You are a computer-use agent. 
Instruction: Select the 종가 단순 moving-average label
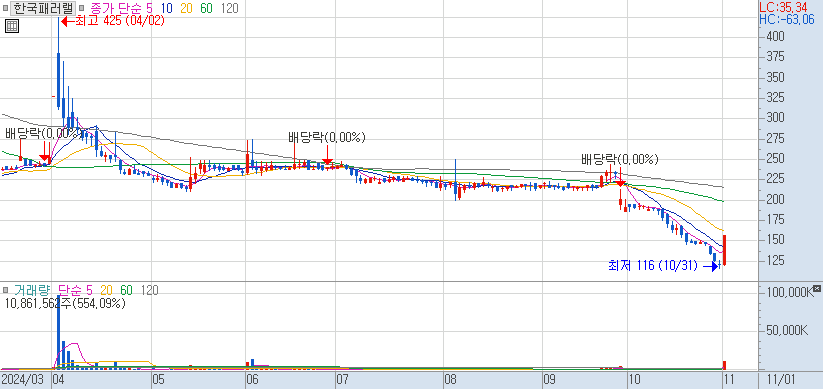[x=115, y=8]
